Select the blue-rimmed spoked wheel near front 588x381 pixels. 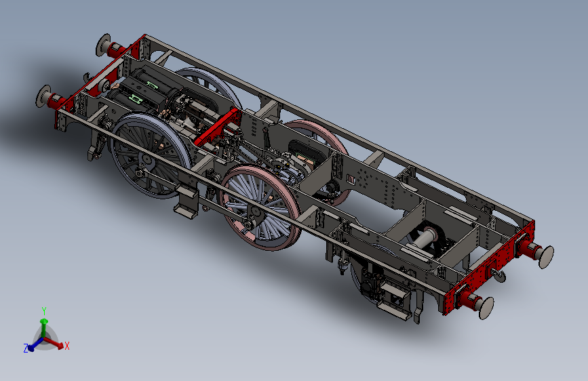tap(150, 156)
